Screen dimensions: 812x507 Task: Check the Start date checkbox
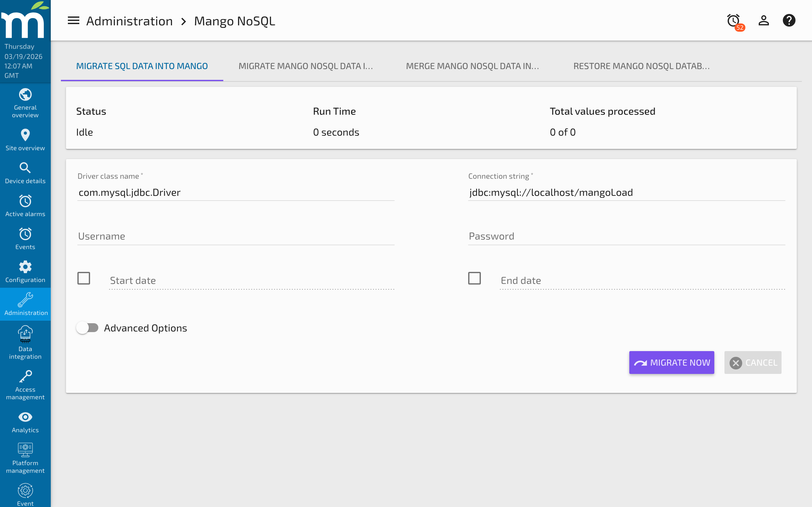click(84, 278)
